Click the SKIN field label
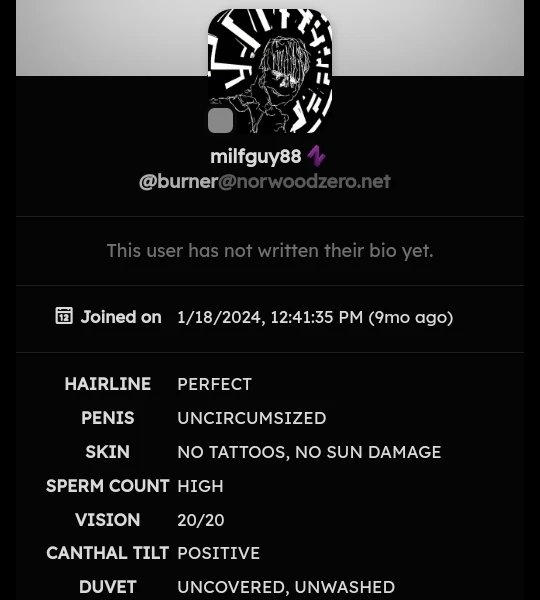This screenshot has width=540, height=600. coord(108,452)
